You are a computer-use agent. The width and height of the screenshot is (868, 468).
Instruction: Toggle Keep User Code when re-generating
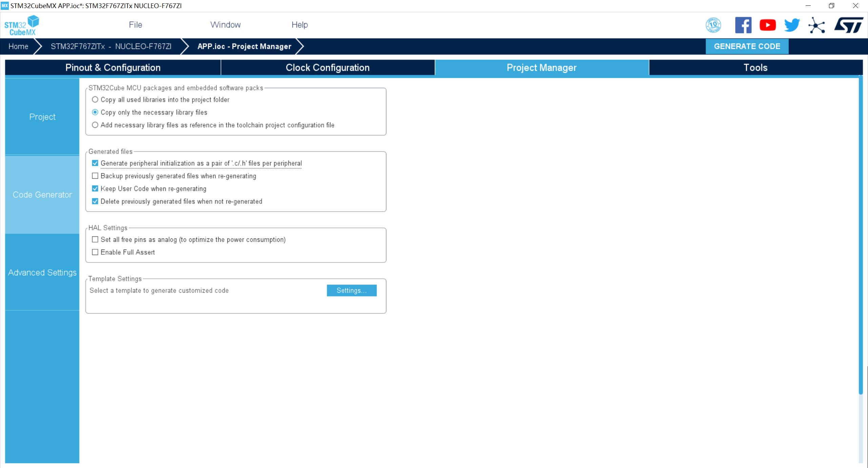(95, 189)
